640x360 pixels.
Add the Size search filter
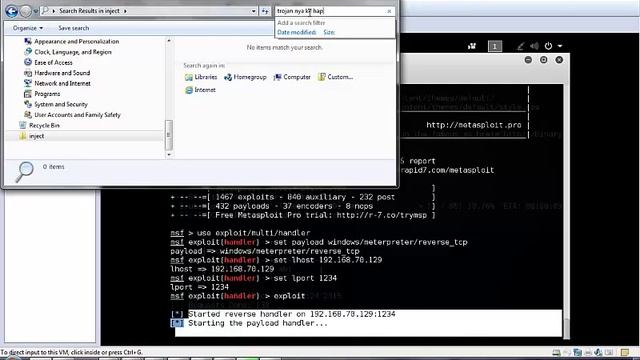pyautogui.click(x=329, y=32)
